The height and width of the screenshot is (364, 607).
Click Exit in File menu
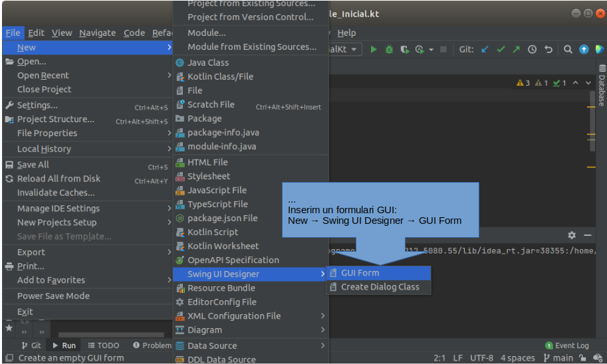88,312
